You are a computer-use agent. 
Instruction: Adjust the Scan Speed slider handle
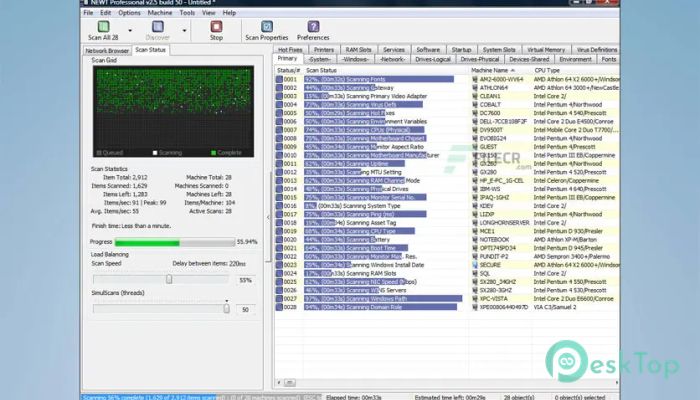[x=169, y=279]
